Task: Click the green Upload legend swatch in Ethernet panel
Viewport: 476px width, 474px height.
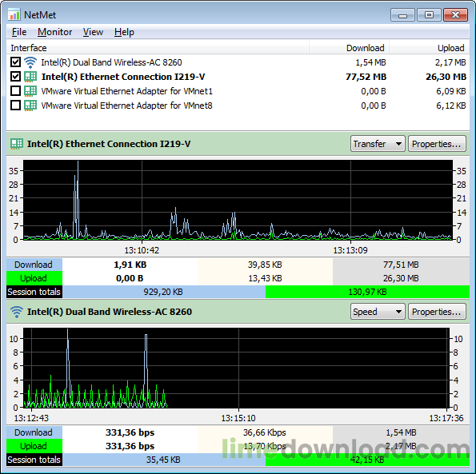Action: coord(34,278)
